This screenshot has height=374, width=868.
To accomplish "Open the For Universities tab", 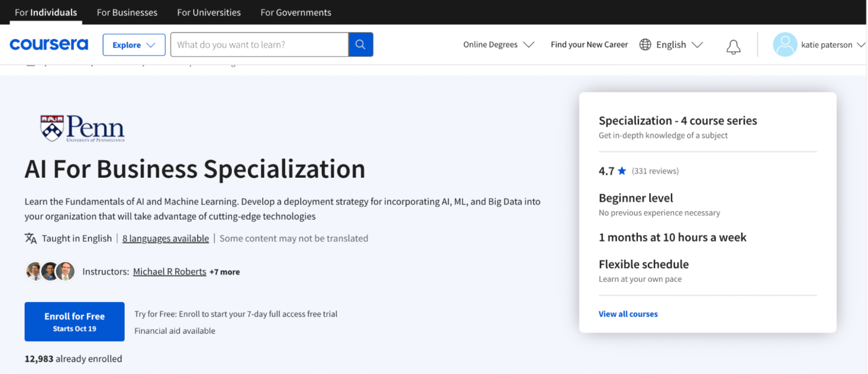I will tap(209, 12).
